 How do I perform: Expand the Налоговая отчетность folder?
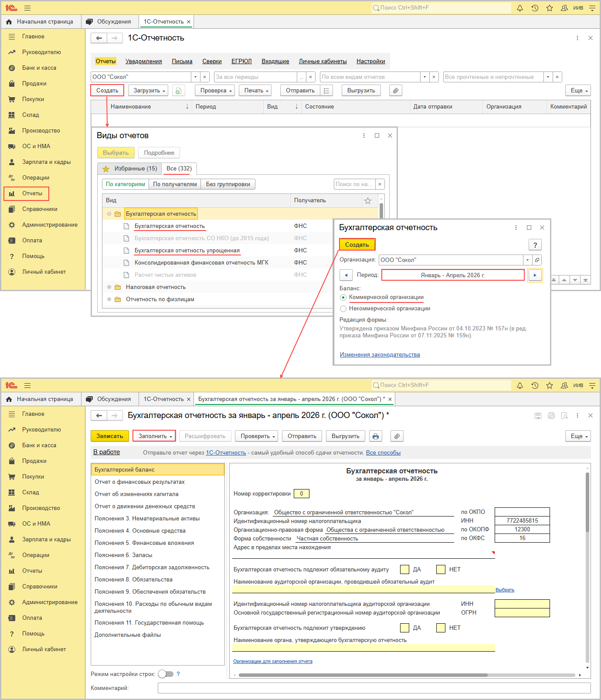click(x=109, y=287)
